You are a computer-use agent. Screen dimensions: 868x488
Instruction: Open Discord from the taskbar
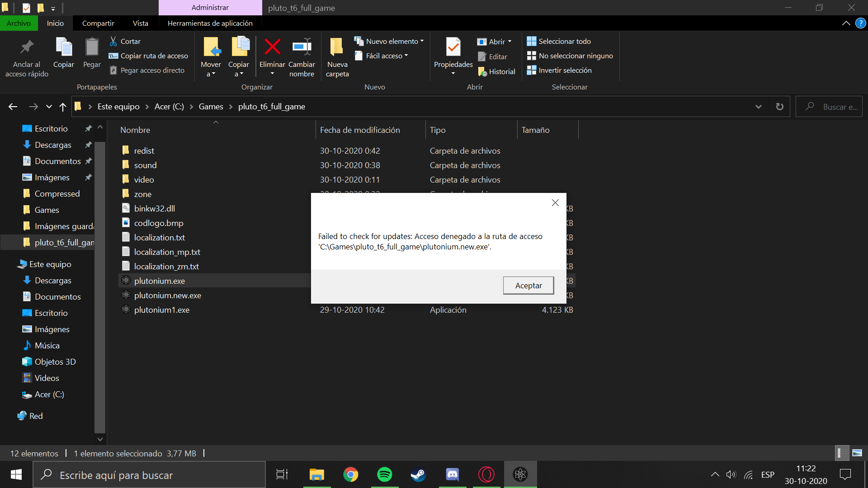coord(452,474)
